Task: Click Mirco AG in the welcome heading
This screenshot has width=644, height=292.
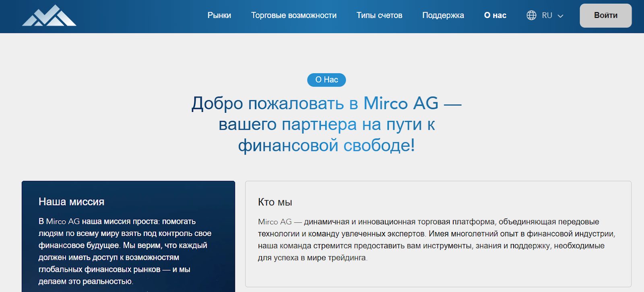Action: point(400,104)
